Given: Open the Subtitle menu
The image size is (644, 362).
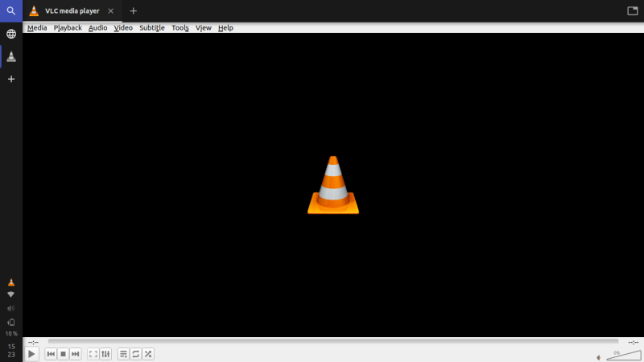Looking at the screenshot, I should tap(152, 28).
